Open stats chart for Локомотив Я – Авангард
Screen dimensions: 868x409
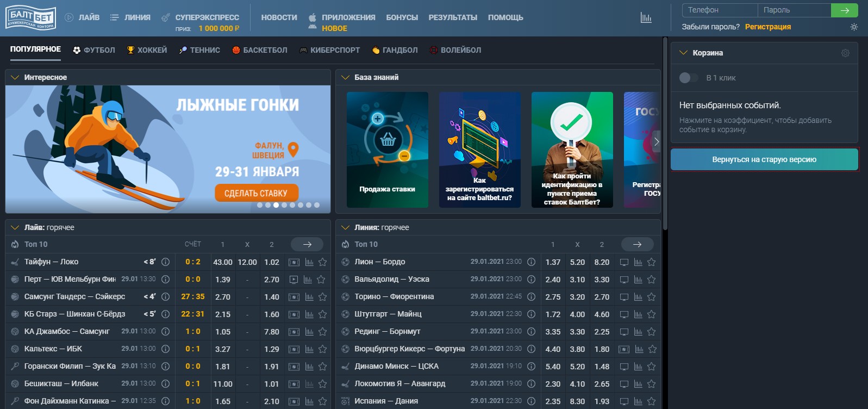638,384
